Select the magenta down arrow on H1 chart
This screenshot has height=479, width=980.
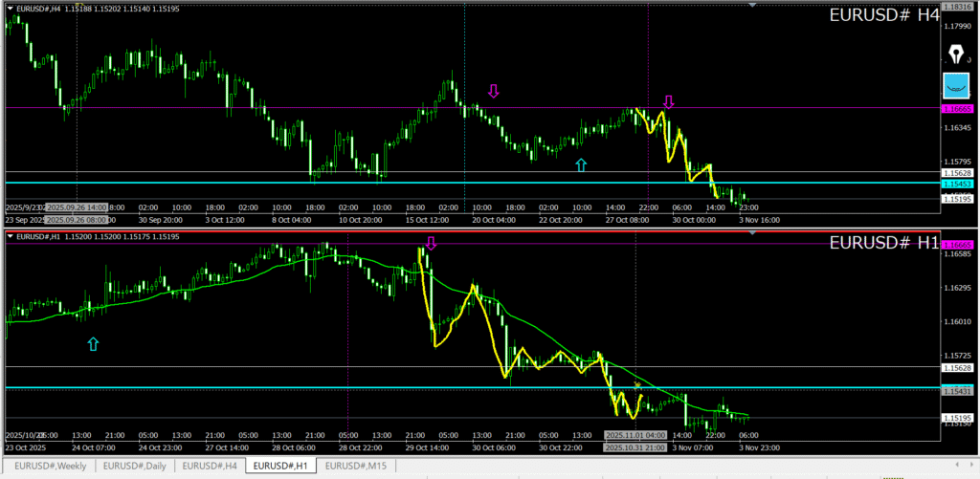coord(431,244)
